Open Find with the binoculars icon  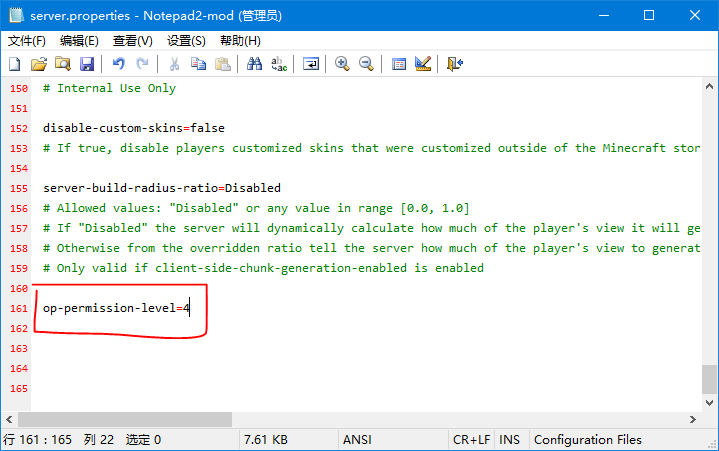[x=254, y=64]
